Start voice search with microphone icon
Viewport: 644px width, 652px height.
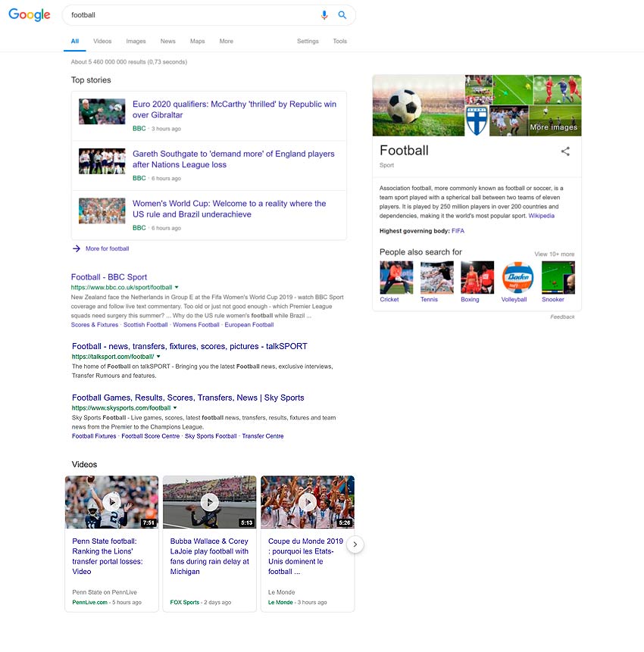click(x=324, y=15)
